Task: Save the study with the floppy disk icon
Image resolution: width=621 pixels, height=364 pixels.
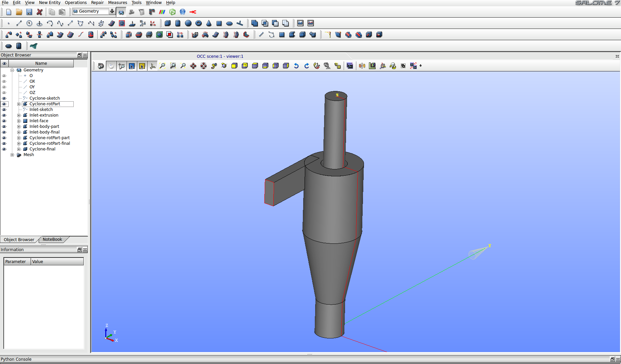Action: (29, 12)
